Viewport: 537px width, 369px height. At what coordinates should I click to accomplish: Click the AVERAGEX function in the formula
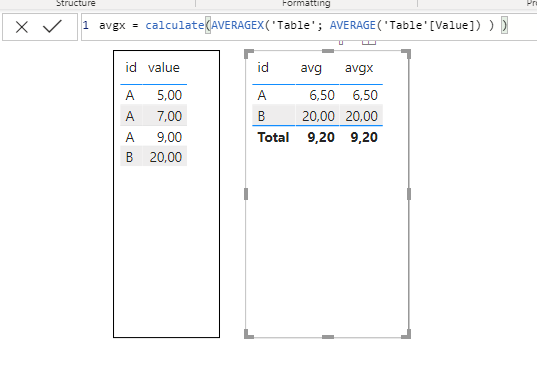(x=237, y=25)
